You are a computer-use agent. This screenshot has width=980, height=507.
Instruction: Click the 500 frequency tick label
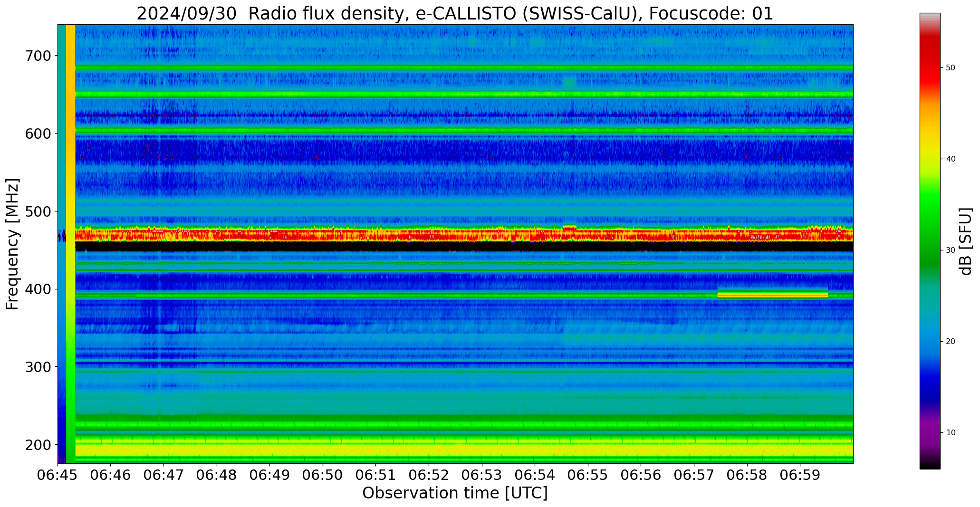38,211
